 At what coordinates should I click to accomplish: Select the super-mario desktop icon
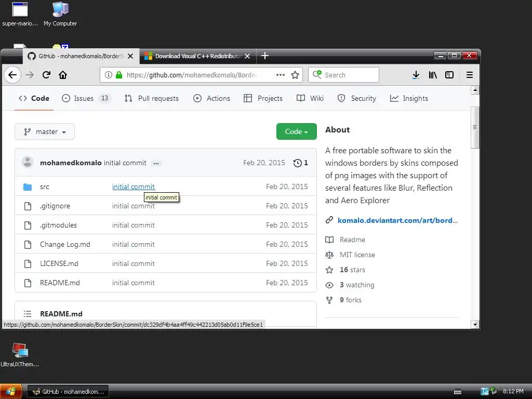[x=20, y=14]
